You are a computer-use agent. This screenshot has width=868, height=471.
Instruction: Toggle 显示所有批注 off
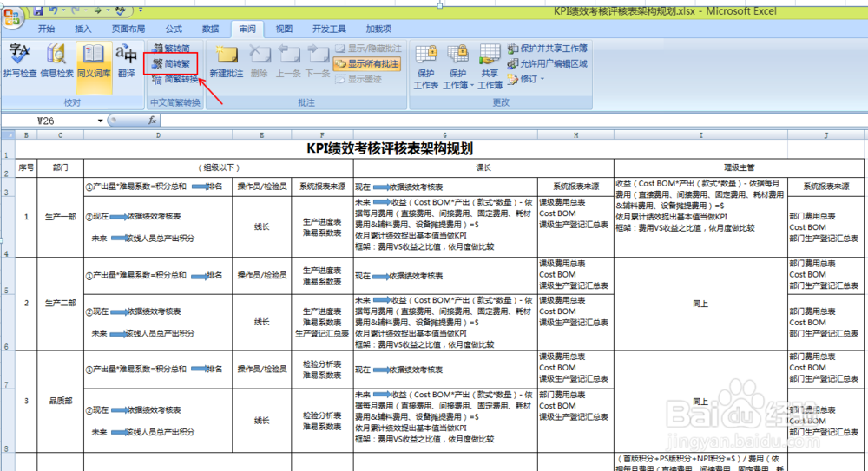pyautogui.click(x=367, y=63)
